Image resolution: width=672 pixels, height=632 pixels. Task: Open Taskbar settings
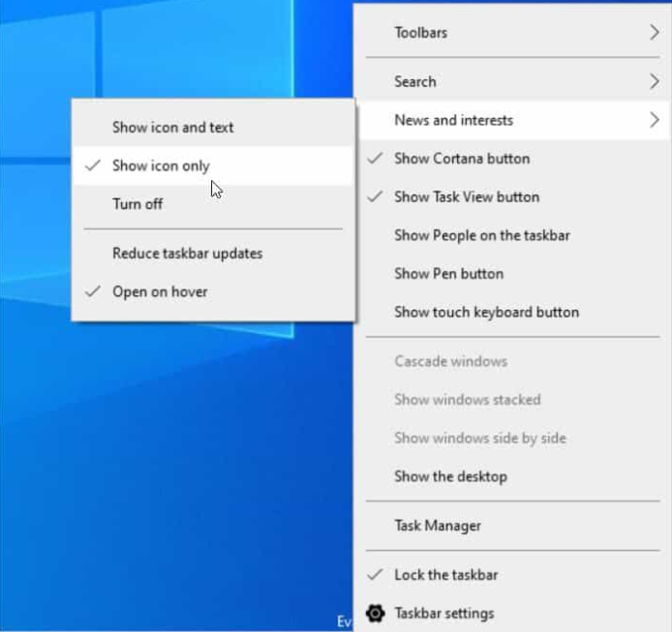point(443,614)
